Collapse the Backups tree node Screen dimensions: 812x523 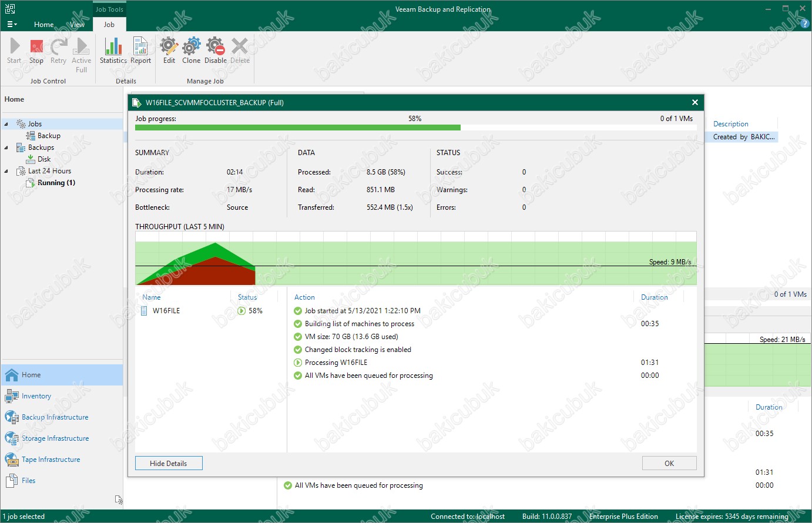(x=6, y=147)
